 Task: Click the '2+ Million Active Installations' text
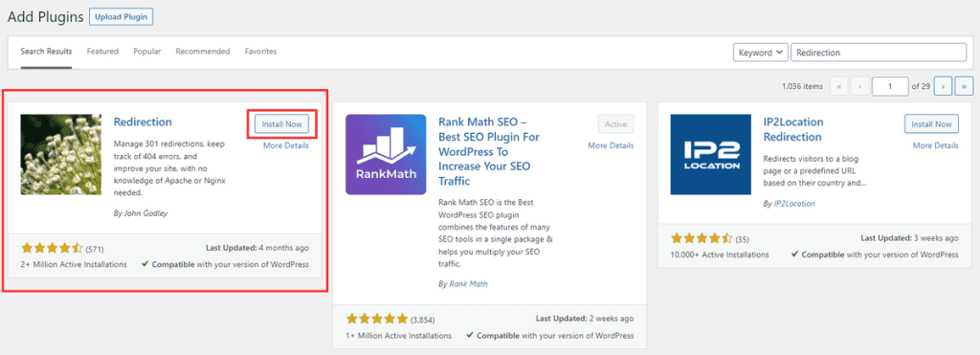click(x=75, y=264)
